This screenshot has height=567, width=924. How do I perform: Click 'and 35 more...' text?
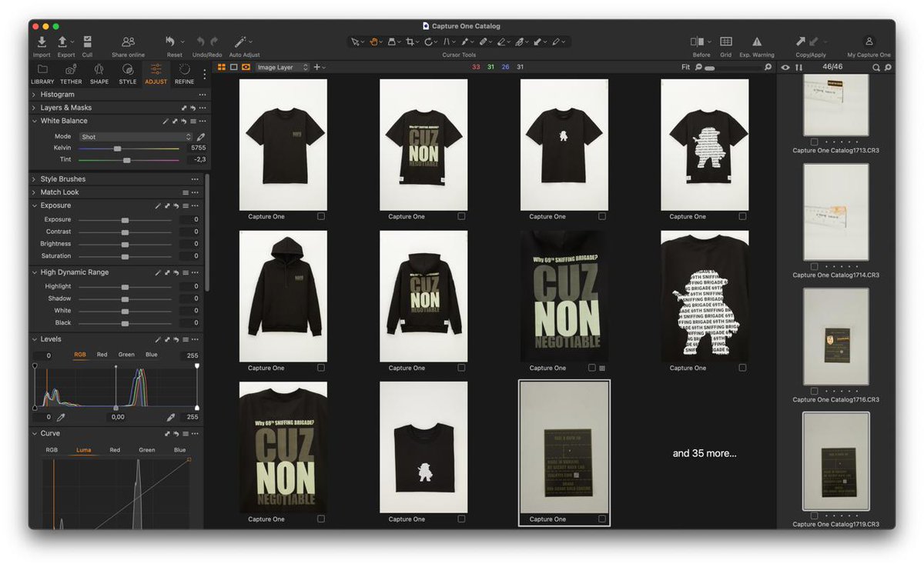coord(705,453)
